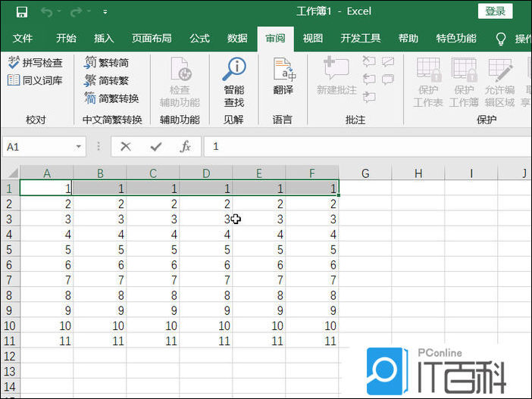Screen dimensions: 532x399
Task: Click the Redo arrow icon
Action: click(x=76, y=12)
